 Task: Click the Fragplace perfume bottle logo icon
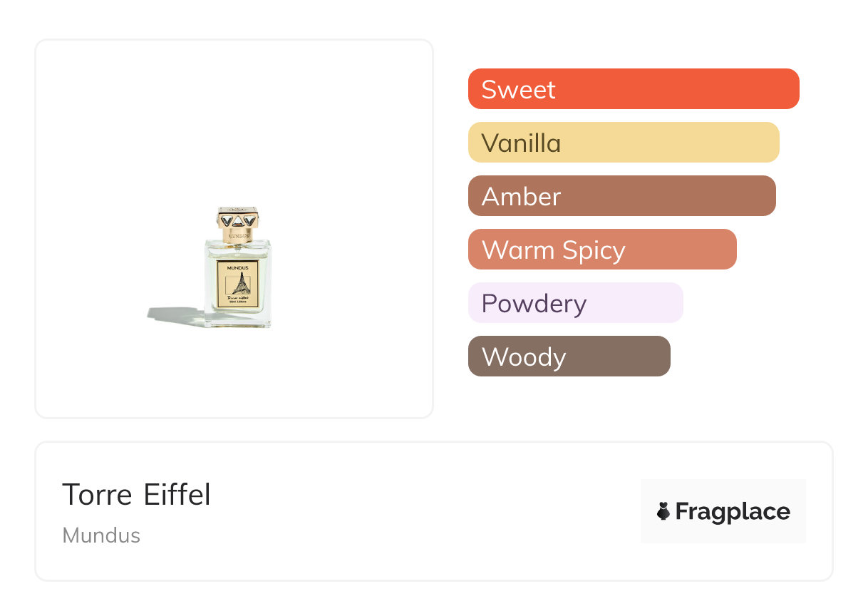(663, 511)
